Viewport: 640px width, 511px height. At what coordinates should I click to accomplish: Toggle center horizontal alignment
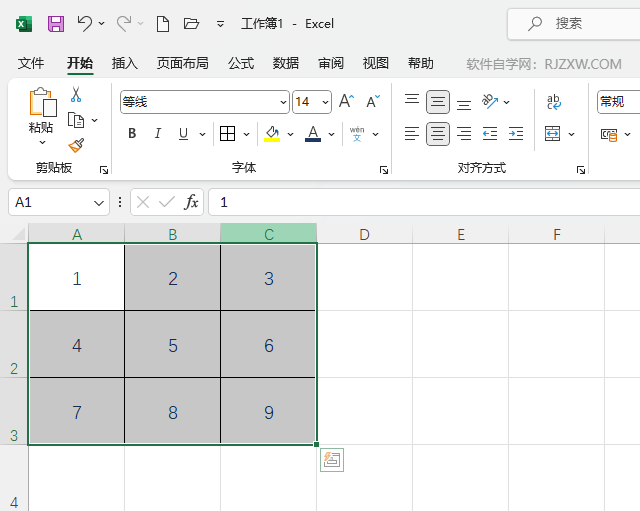pos(438,133)
